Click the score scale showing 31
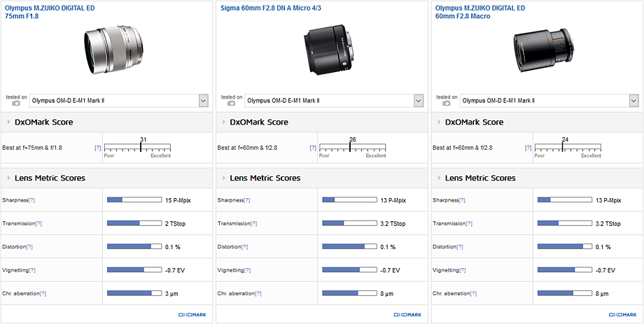This screenshot has height=324, width=644. point(138,148)
